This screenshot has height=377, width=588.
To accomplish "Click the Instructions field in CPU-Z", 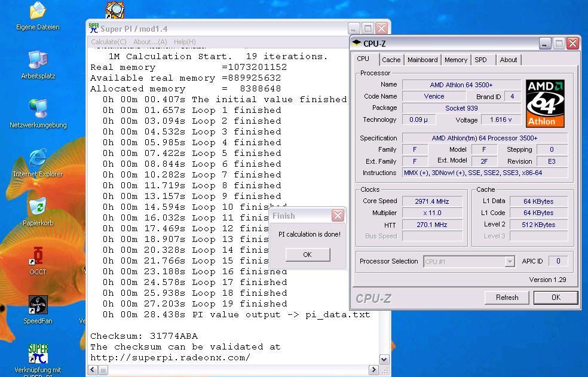I will point(485,173).
